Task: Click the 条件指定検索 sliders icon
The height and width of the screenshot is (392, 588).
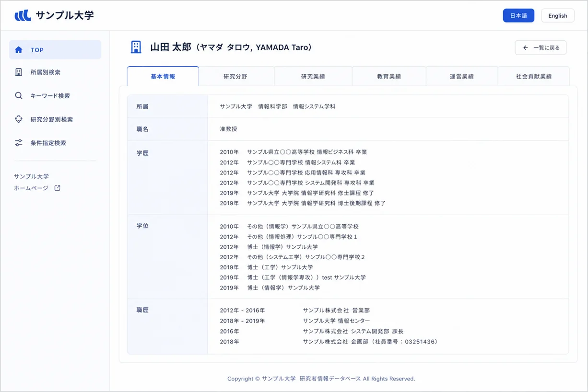Action: 19,143
